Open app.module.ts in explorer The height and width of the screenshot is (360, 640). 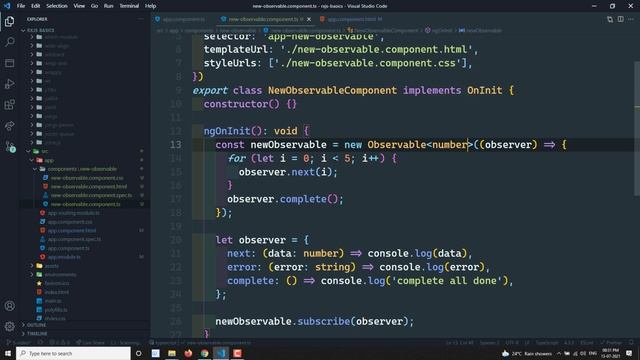click(64, 257)
